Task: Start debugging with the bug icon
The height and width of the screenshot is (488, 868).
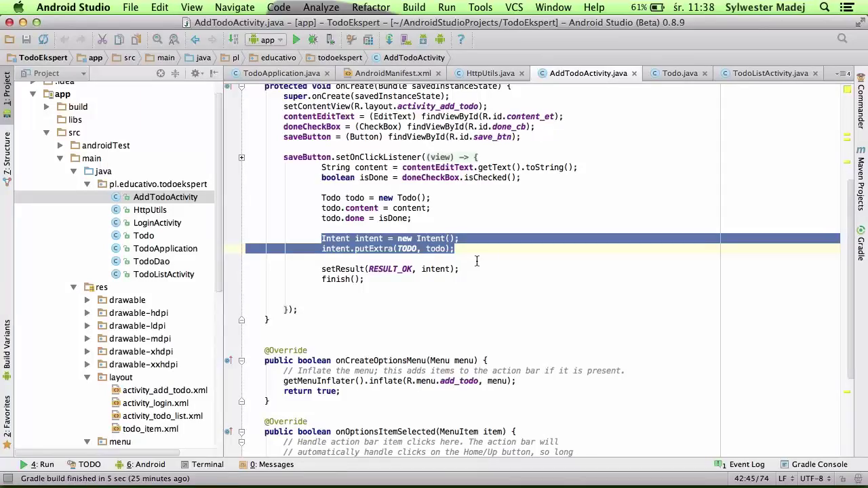Action: pyautogui.click(x=313, y=39)
